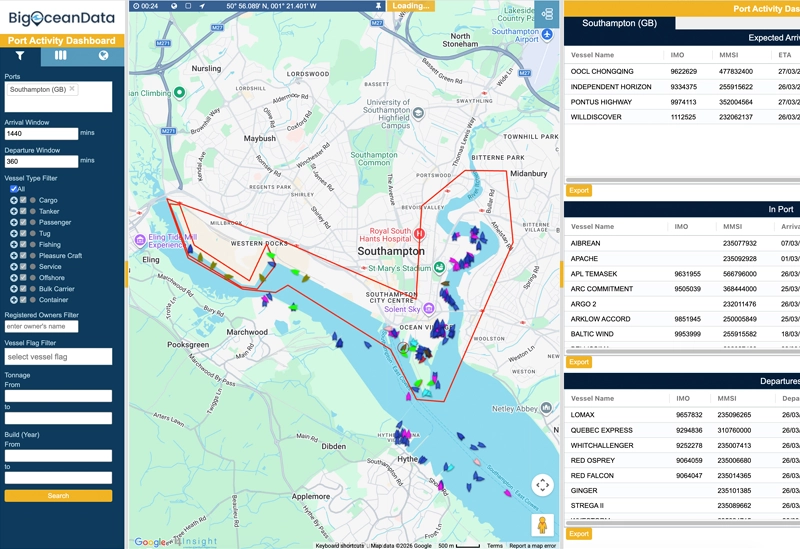This screenshot has width=800, height=549.
Task: Toggle the Tanker vessel type checkbox
Action: coord(23,211)
